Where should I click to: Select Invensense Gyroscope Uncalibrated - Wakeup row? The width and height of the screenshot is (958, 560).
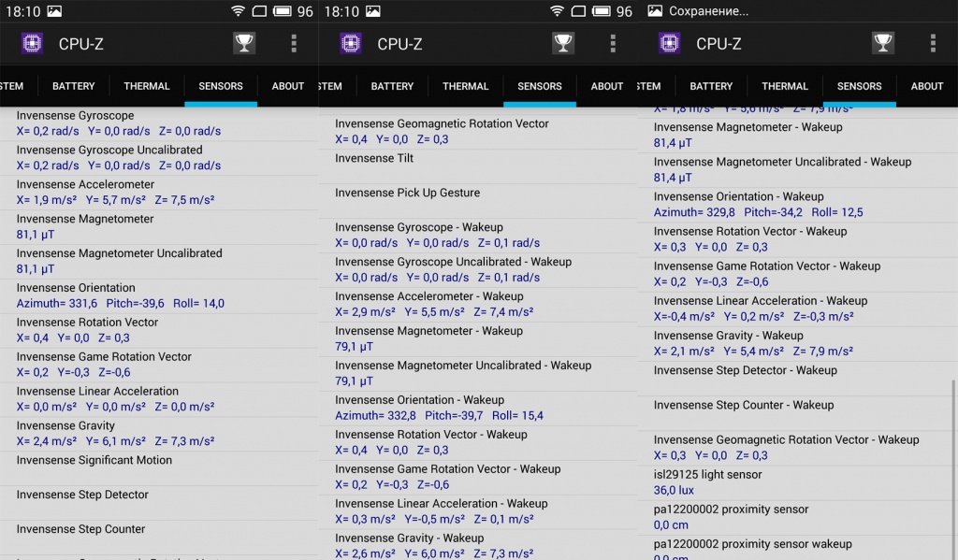[x=478, y=270]
